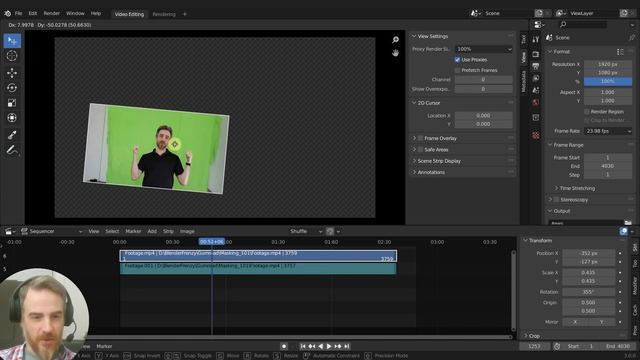Viewport: 640px width, 360px height.
Task: Disable the Use Proxies checkbox
Action: click(457, 60)
